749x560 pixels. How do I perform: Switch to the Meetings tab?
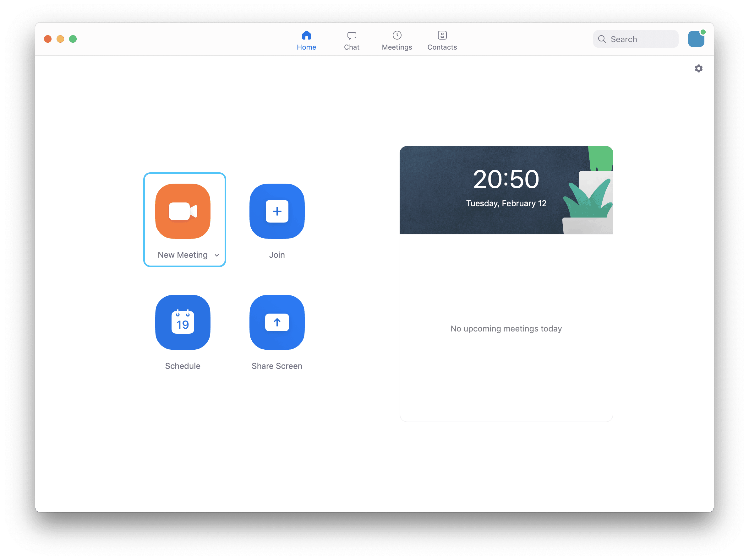click(x=397, y=40)
